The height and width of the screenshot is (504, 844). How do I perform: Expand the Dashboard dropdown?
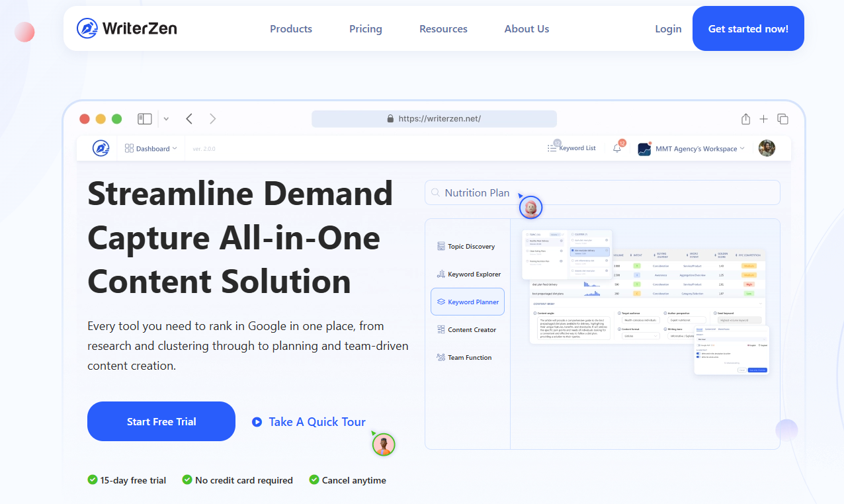pyautogui.click(x=151, y=149)
